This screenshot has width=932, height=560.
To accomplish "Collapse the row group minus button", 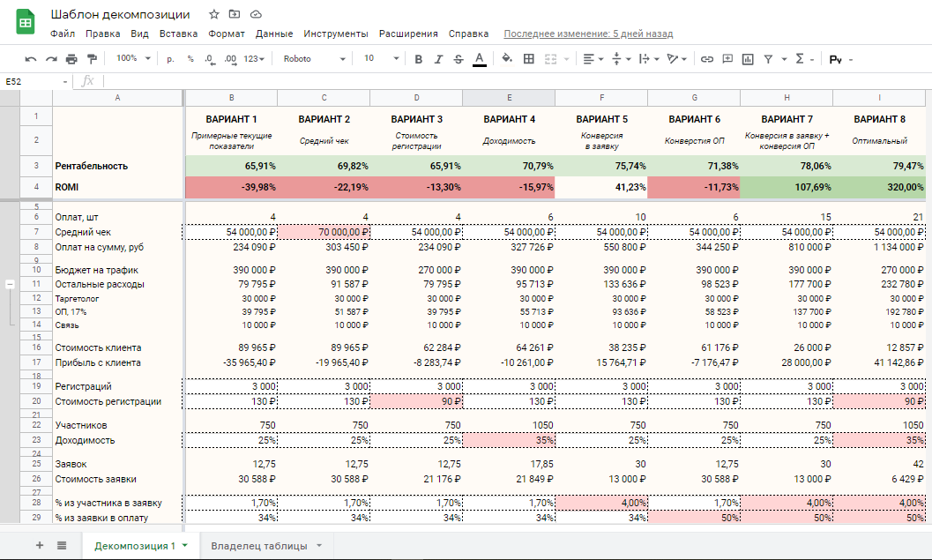I will tap(10, 284).
